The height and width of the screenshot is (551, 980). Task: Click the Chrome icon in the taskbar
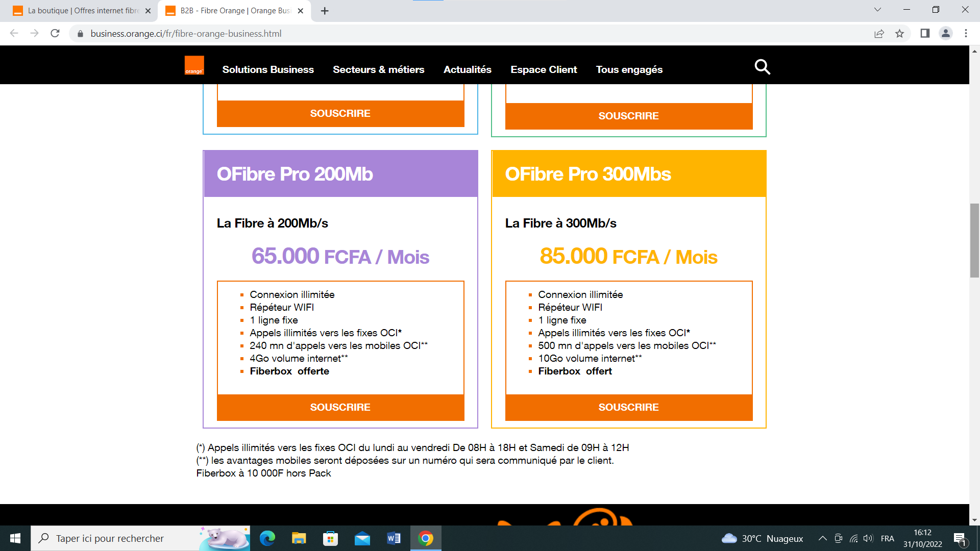(426, 538)
